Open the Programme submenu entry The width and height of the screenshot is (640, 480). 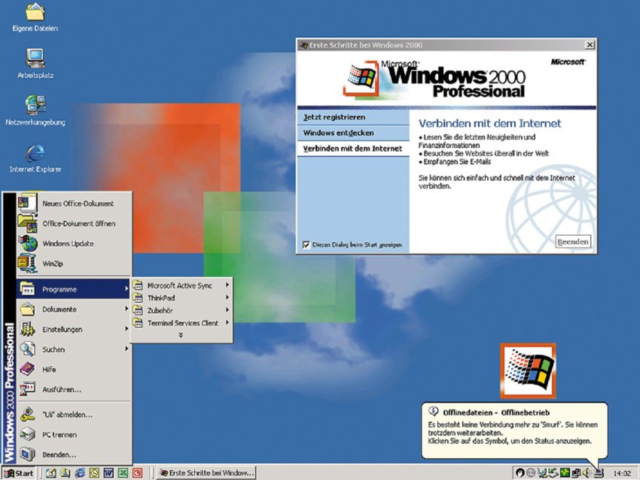(73, 289)
